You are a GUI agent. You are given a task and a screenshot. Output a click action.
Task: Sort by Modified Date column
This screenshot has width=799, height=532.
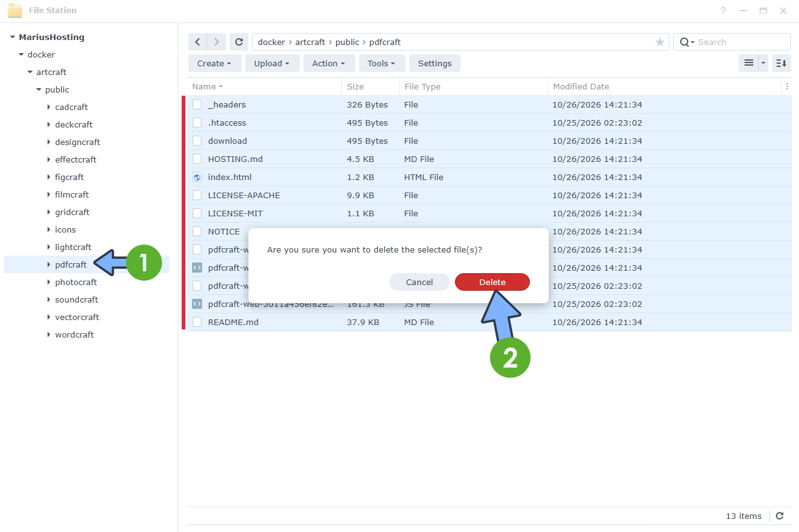[x=664, y=86]
